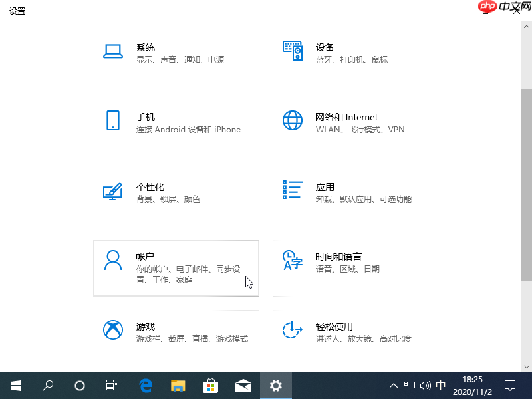Click the Start menu button

[x=16, y=385]
